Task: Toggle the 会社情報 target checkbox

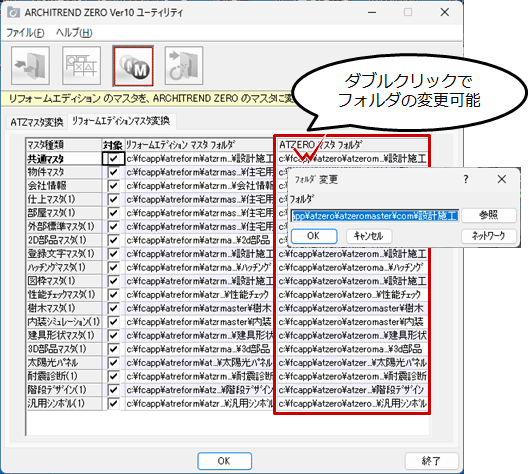Action: (x=114, y=186)
